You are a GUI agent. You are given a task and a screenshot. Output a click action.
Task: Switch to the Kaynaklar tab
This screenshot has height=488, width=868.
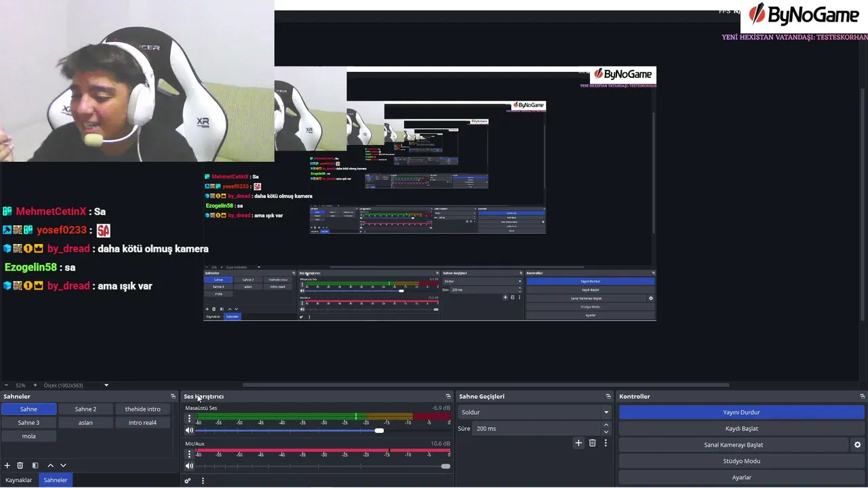click(x=19, y=480)
